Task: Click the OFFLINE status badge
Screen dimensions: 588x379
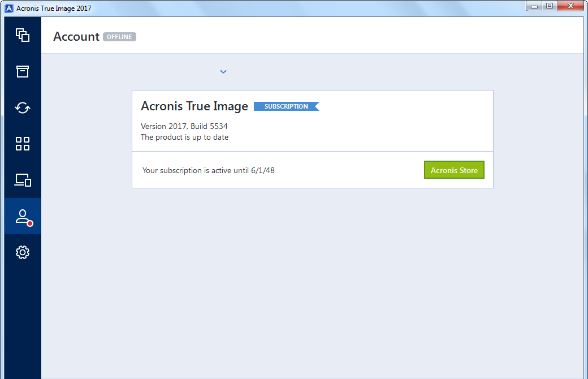Action: (119, 37)
